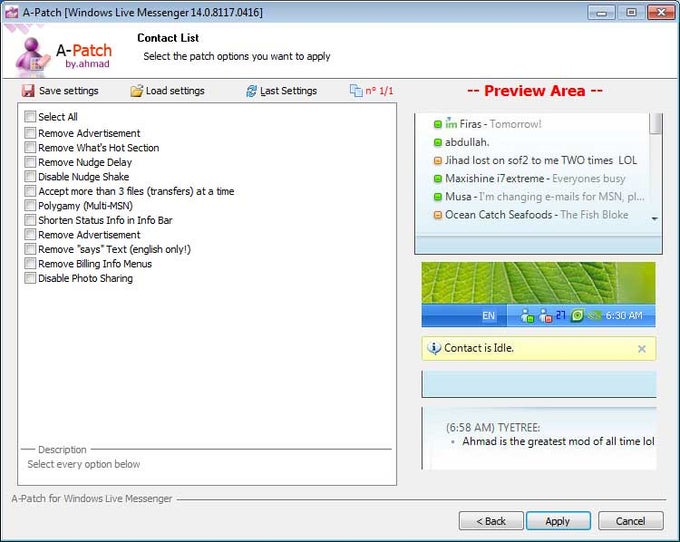Click abdullah green status icon
The width and height of the screenshot is (680, 542).
438,142
